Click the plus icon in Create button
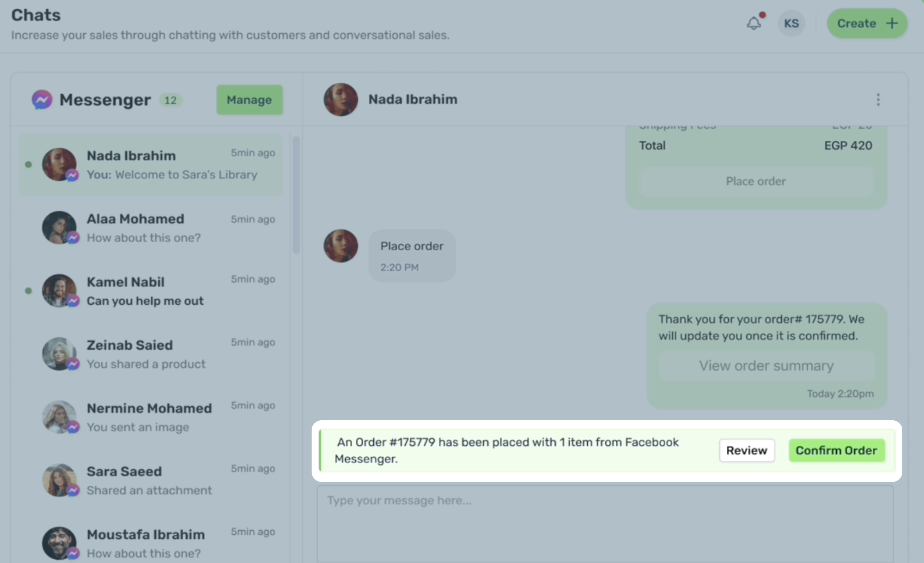The height and width of the screenshot is (563, 924). 892,23
